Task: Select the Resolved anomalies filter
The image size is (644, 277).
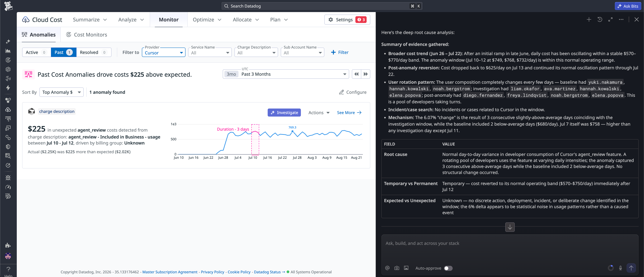Action: (94, 52)
